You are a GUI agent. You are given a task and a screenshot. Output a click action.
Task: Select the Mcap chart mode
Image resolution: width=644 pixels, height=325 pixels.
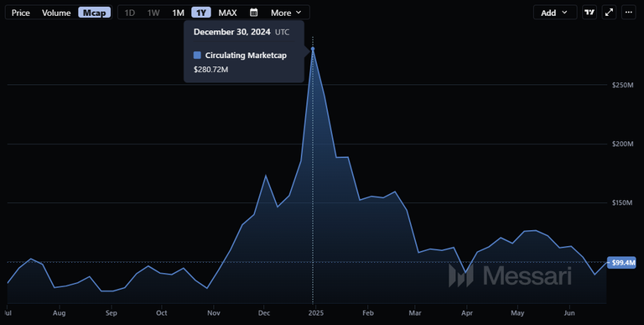tap(95, 13)
